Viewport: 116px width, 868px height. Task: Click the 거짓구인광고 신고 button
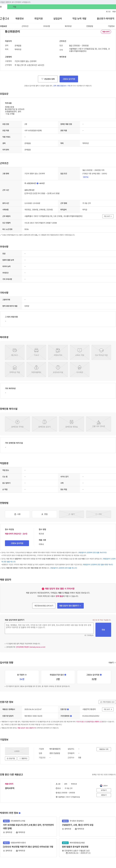[107, 702]
